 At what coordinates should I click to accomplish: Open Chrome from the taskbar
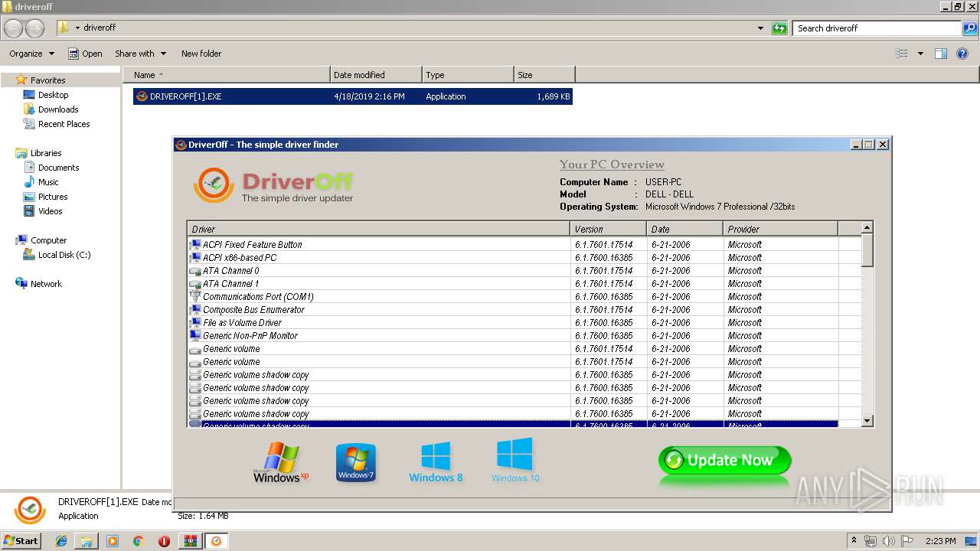[139, 541]
